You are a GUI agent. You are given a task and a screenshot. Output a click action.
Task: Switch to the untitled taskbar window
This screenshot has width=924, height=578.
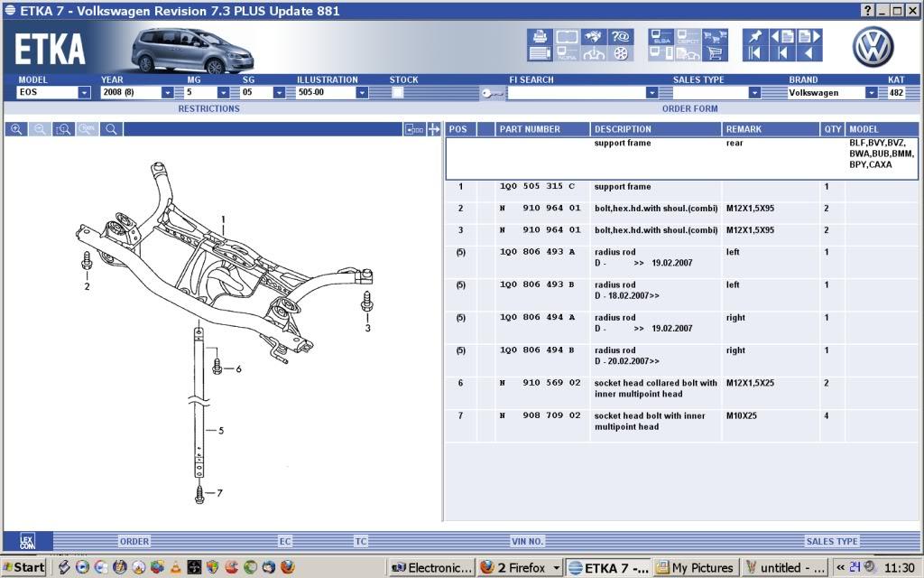pos(785,568)
